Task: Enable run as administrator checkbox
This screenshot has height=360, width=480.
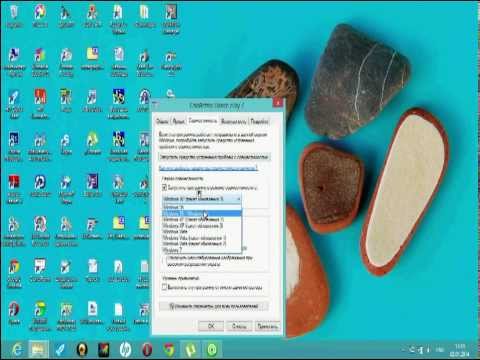Action: tap(164, 287)
